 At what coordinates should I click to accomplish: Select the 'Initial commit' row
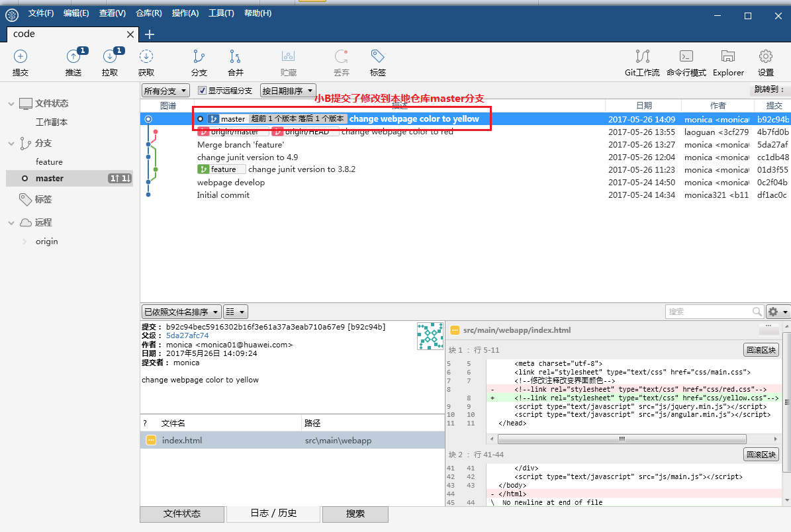click(465, 195)
